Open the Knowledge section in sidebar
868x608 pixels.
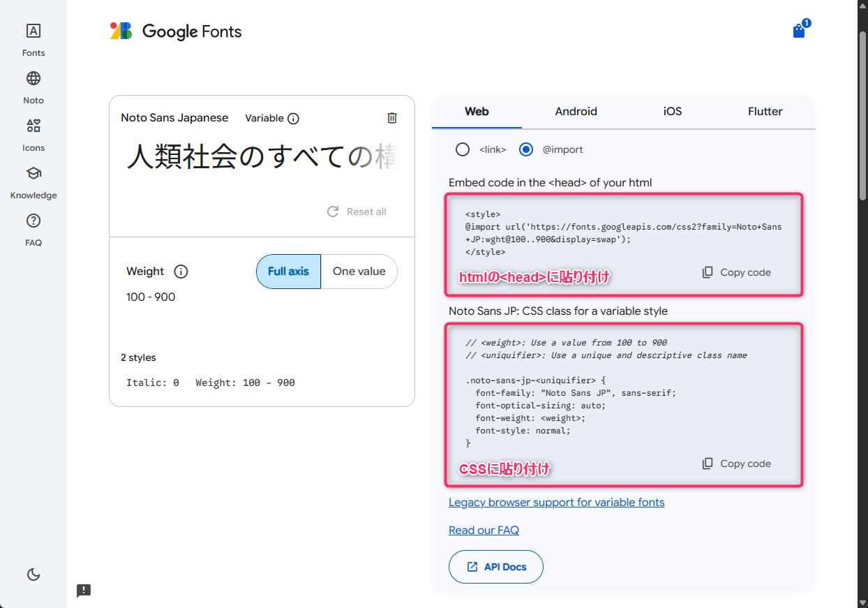[33, 181]
